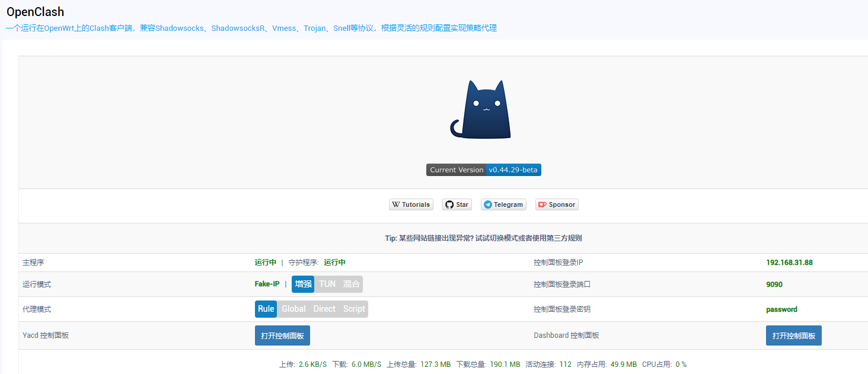This screenshot has width=868, height=374.
Task: Click the 控制面板登录密钥 label
Action: 562,309
